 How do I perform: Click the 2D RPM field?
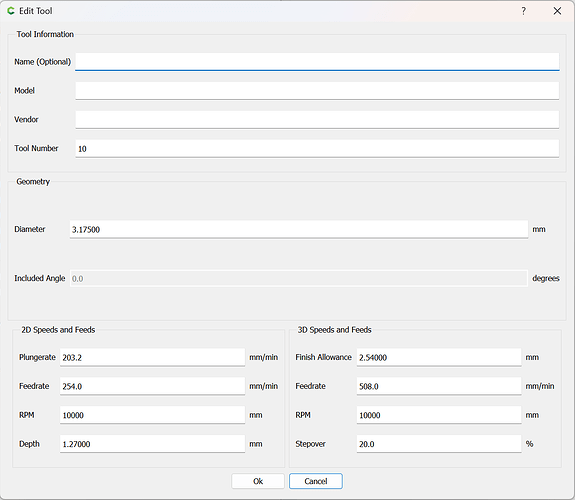tap(153, 415)
